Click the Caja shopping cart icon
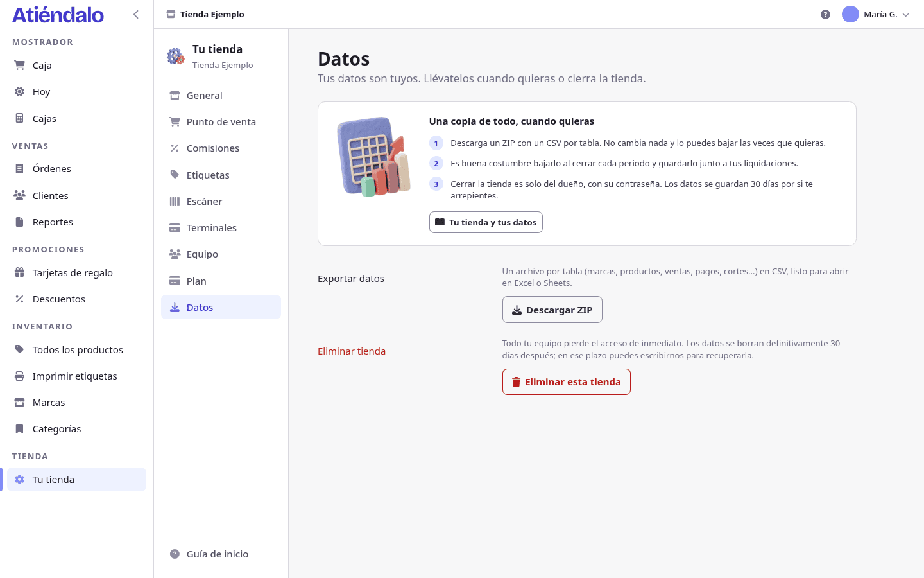 tap(20, 65)
